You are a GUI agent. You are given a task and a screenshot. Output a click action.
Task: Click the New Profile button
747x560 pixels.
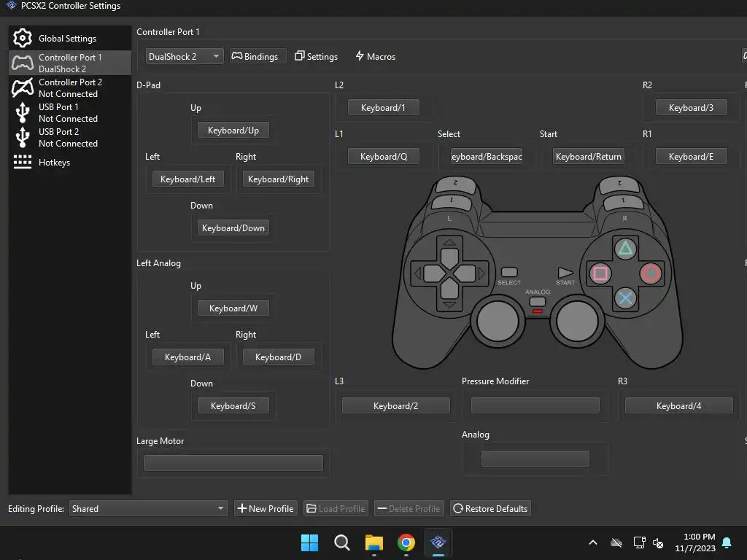[266, 508]
